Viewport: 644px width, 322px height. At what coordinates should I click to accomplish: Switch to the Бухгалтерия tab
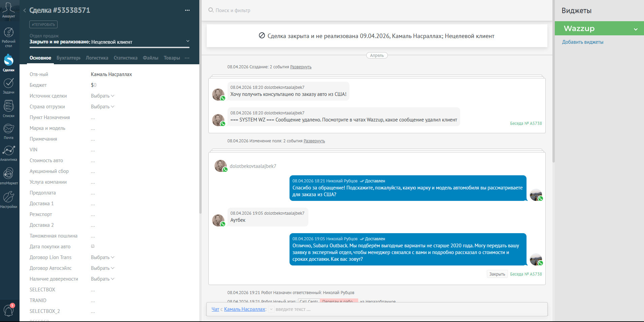click(68, 58)
